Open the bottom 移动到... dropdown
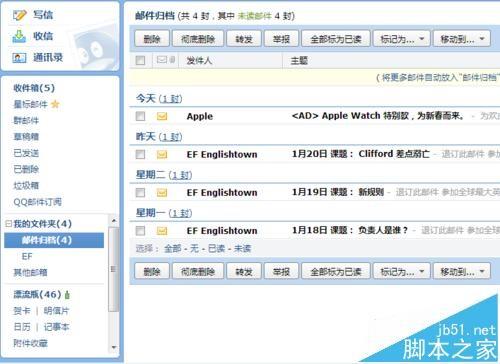This screenshot has height=364, width=500. 462,272
